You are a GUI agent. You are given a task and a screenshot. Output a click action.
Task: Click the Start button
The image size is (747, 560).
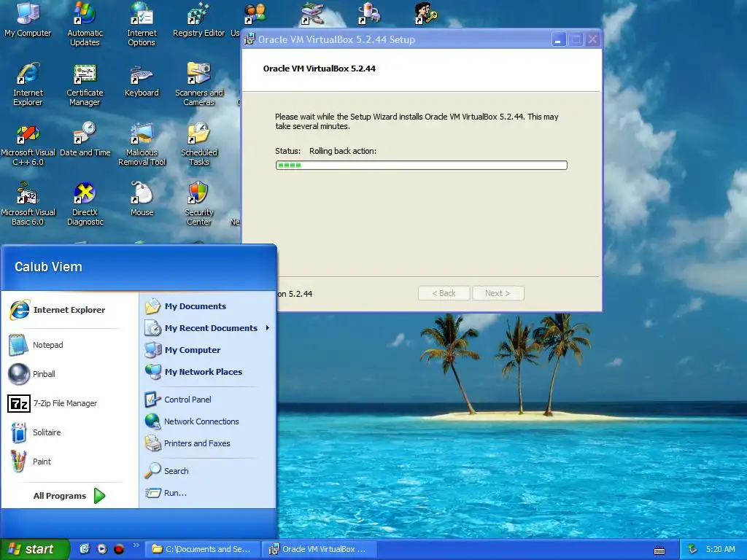coord(34,549)
